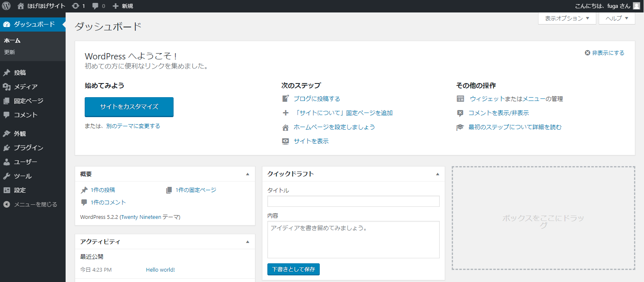The height and width of the screenshot is (282, 644).
Task: Expand the ヘルプ dropdown
Action: point(617,18)
